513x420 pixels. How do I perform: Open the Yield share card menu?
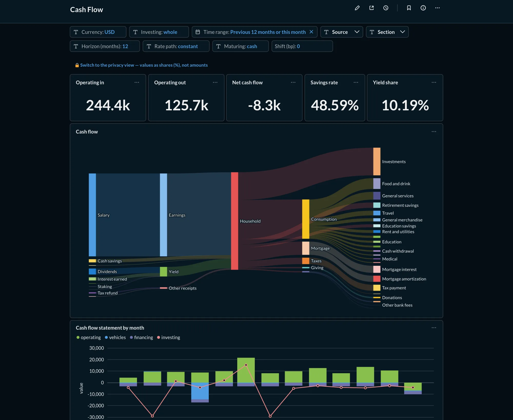click(434, 82)
